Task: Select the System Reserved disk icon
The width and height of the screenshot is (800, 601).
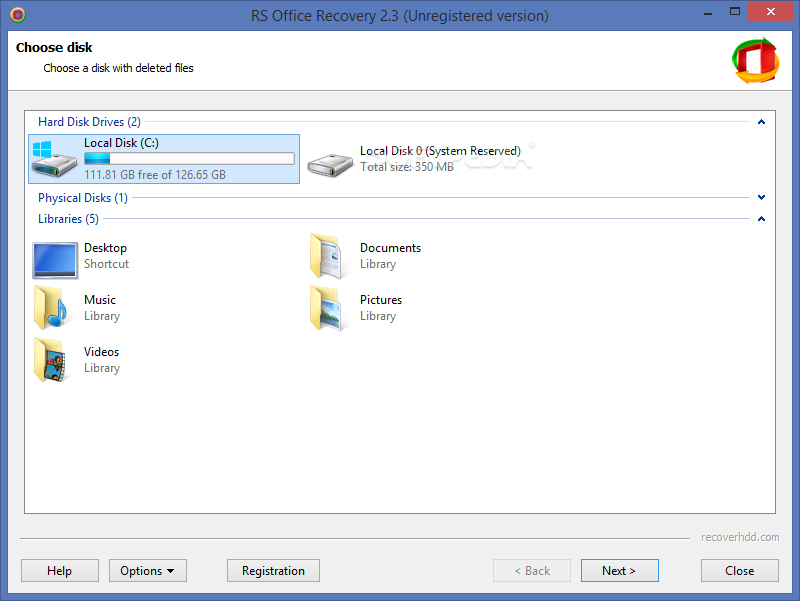Action: pyautogui.click(x=330, y=164)
